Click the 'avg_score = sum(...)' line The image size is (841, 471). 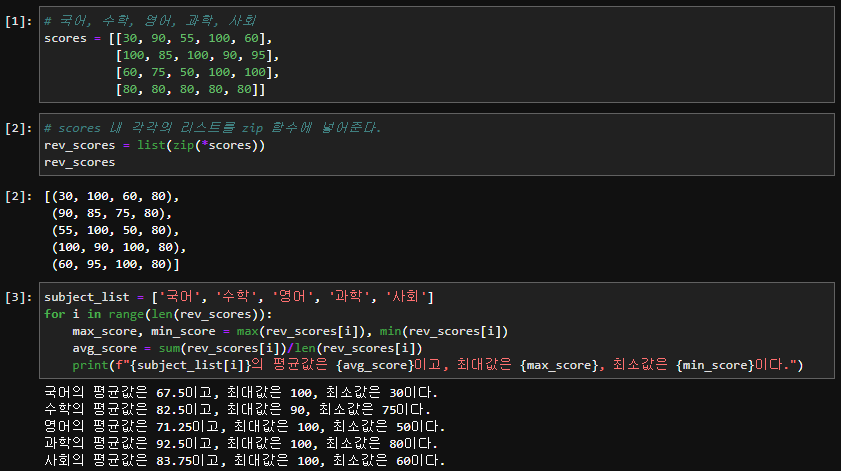pos(247,349)
